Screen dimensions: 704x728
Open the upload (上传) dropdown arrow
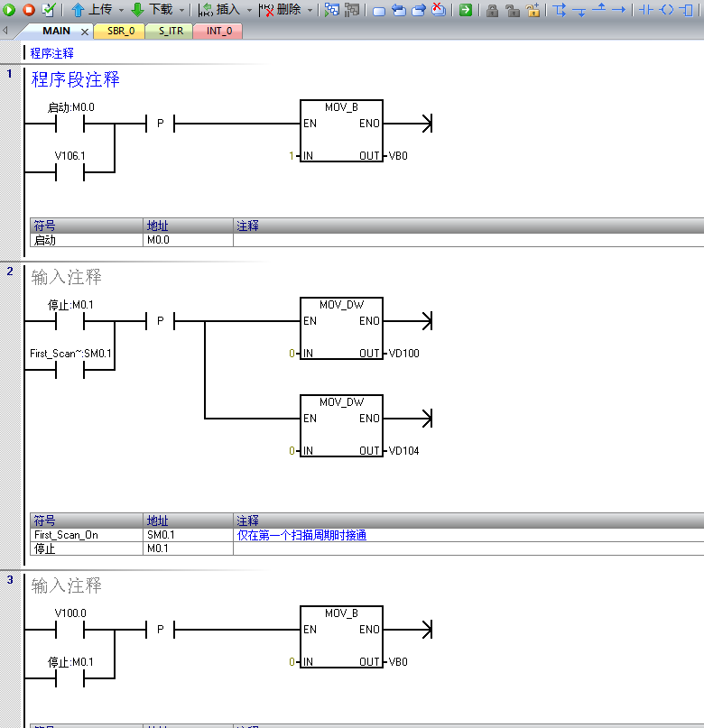(x=120, y=10)
